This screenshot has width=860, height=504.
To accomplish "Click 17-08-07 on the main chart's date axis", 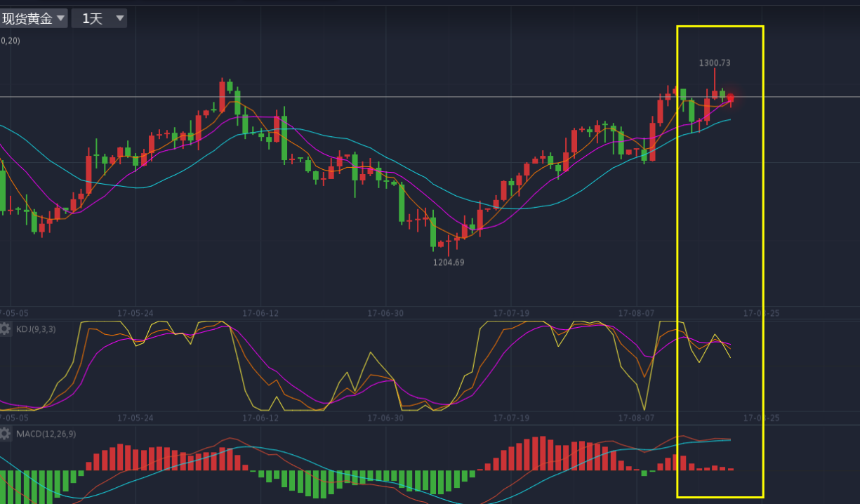I will click(636, 312).
